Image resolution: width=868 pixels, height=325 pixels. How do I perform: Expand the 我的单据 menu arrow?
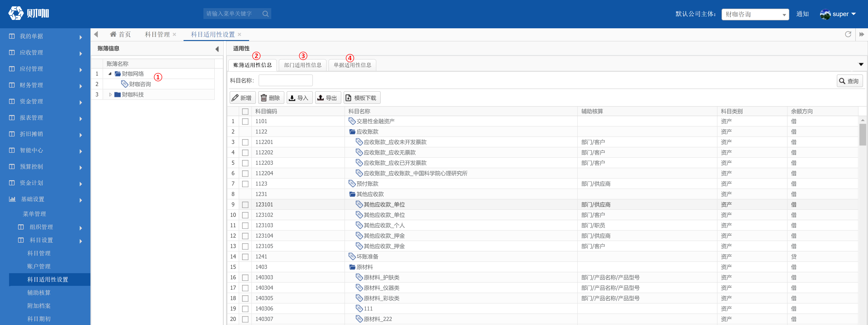click(80, 37)
